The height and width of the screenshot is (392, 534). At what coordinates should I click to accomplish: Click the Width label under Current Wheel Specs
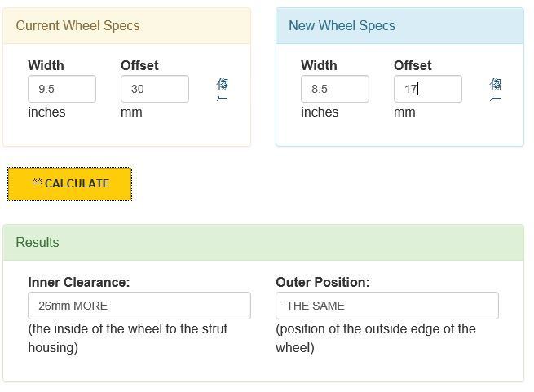[x=46, y=65]
